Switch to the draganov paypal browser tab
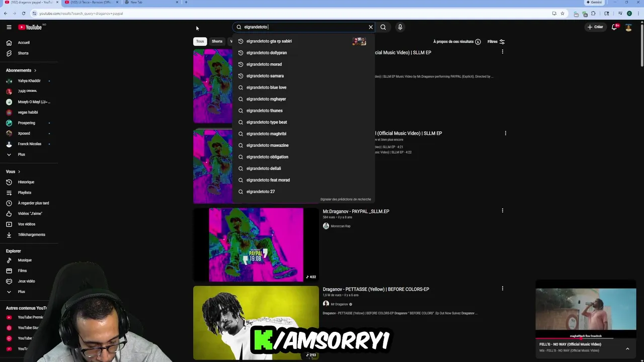 (x=30, y=2)
